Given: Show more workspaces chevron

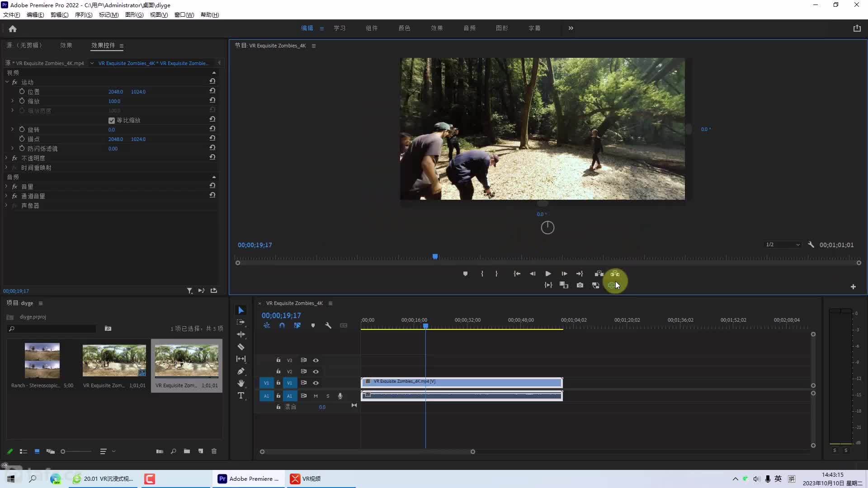Looking at the screenshot, I should pos(571,28).
